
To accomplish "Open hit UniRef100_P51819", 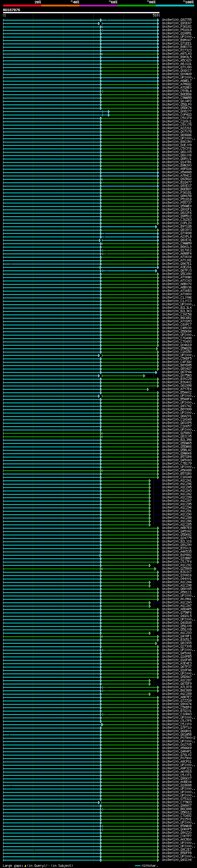I will 177,30.
